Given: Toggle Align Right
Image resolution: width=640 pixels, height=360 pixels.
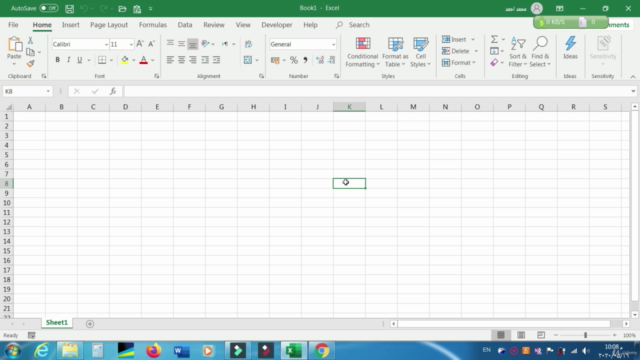Looking at the screenshot, I should (x=193, y=60).
